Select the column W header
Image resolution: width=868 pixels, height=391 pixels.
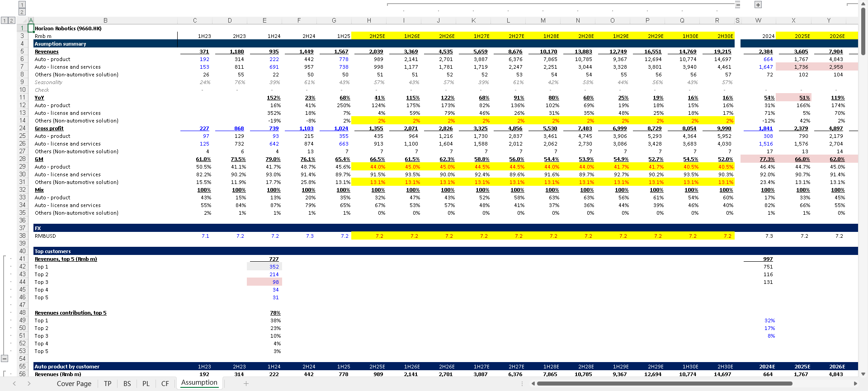(758, 20)
